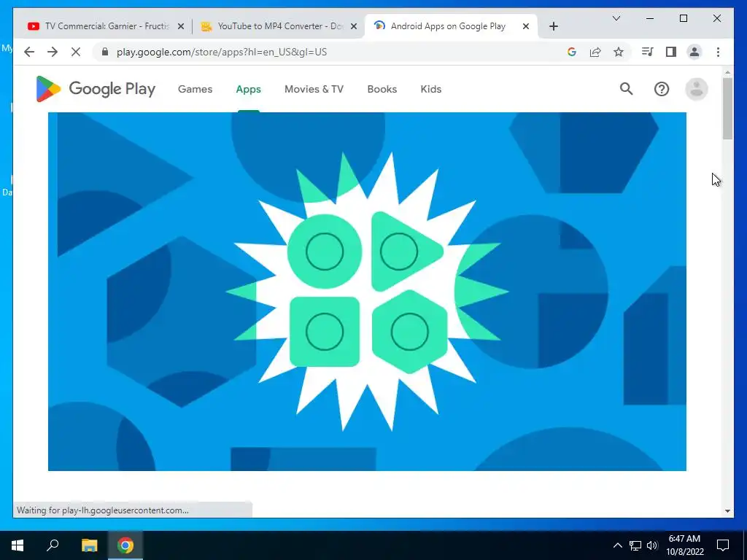Open the Google Play search icon
Screen dimensions: 747x560
pos(626,89)
